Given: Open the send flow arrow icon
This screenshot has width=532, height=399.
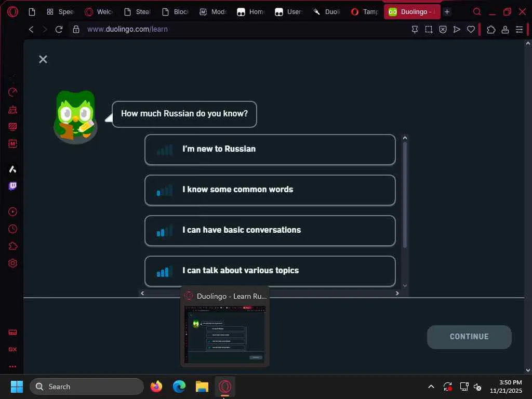Looking at the screenshot, I should click(457, 30).
